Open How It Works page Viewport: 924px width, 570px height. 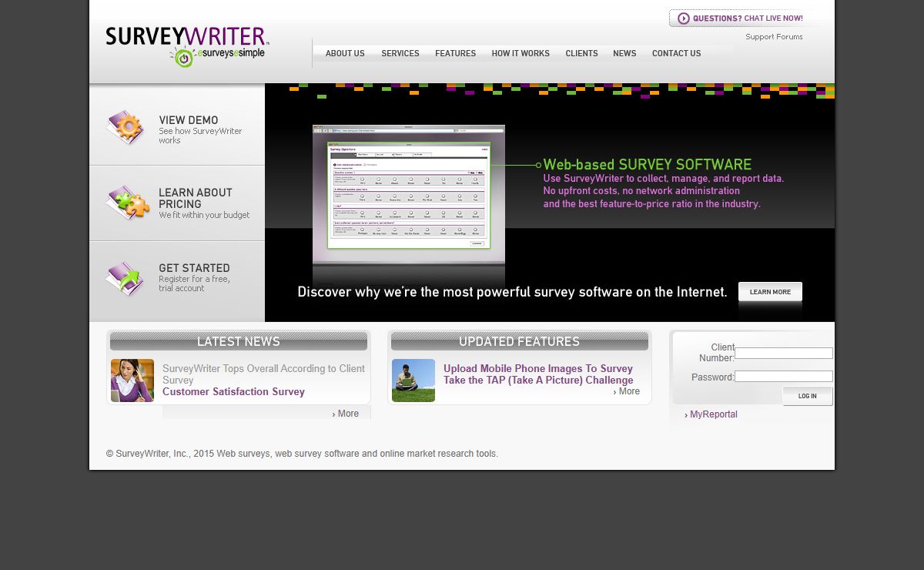(521, 54)
